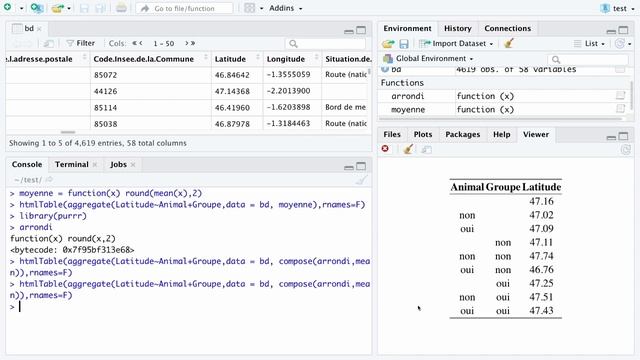Screen dimensions: 640x360
Task: Open the Global Environment dropdown
Action: point(428,59)
